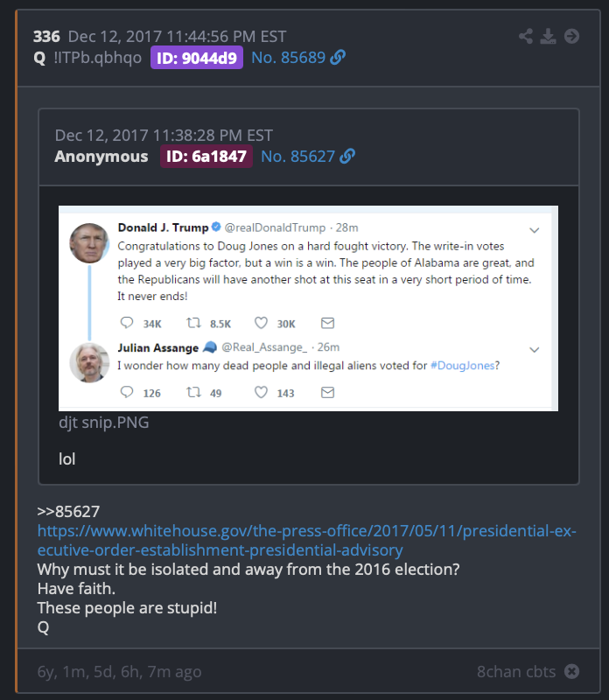The height and width of the screenshot is (700, 609).
Task: Click the chain link icon beside No. 85689
Action: click(x=338, y=57)
